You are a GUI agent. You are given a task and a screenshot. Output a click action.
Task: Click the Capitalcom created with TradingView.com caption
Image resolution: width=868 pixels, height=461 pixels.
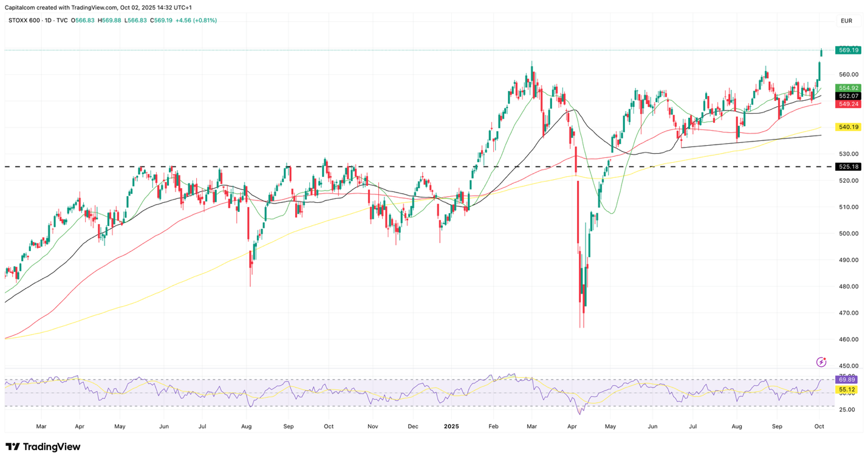coord(98,7)
